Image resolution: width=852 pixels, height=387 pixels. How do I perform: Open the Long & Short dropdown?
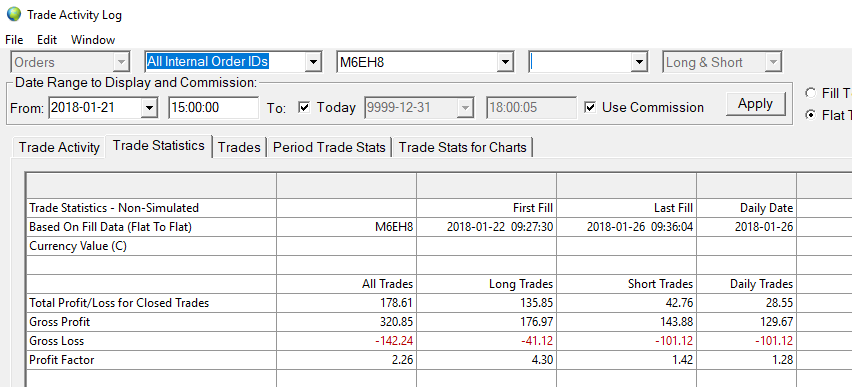coord(773,63)
